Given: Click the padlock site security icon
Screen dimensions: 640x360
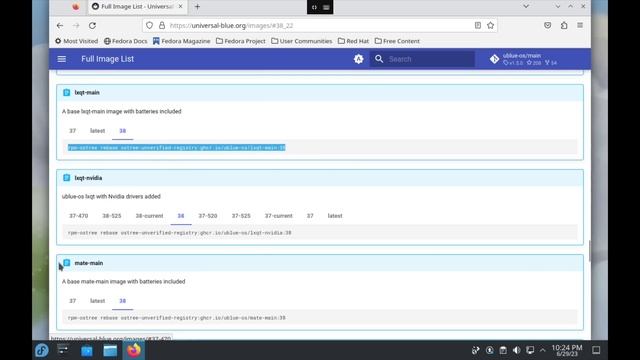Looking at the screenshot, I should point(162,25).
